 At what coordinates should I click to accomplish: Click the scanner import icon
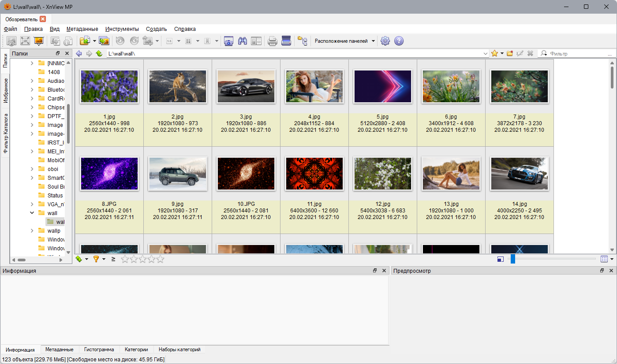pos(286,41)
